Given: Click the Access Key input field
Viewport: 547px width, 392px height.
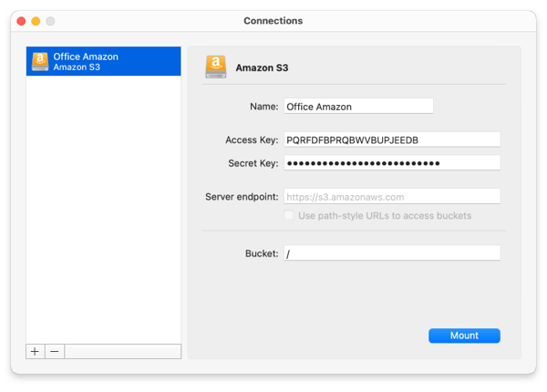Looking at the screenshot, I should (x=392, y=139).
